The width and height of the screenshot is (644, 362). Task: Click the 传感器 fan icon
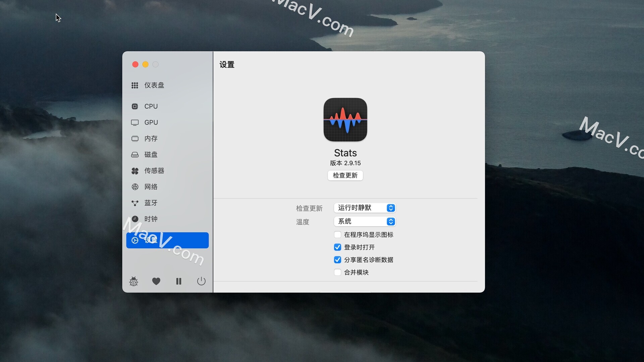(135, 171)
